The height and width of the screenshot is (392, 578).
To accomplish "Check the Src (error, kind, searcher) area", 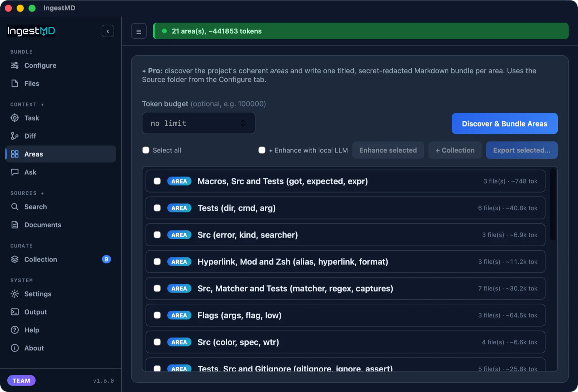I will pos(157,235).
